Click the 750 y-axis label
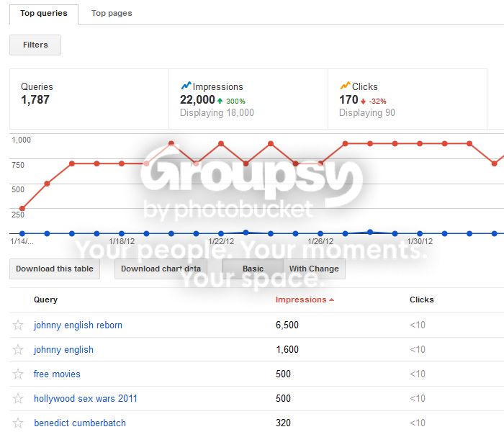504x432 pixels. 18,165
